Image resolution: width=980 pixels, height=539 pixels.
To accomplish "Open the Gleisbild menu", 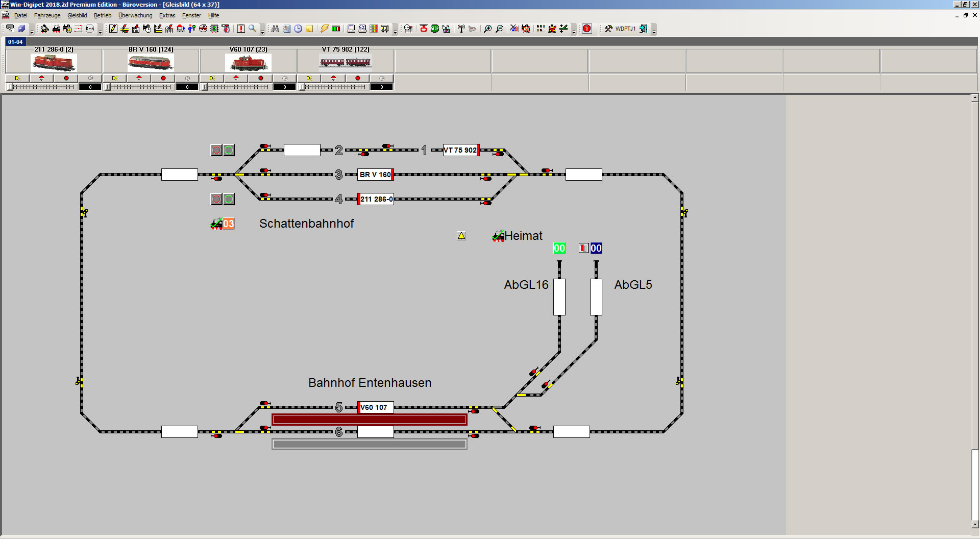I will [x=77, y=15].
